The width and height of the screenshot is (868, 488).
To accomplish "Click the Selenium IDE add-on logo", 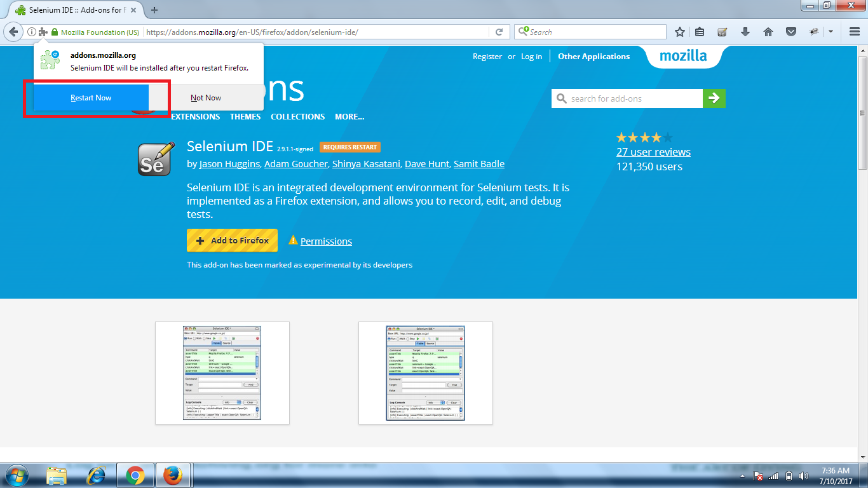I will (156, 158).
